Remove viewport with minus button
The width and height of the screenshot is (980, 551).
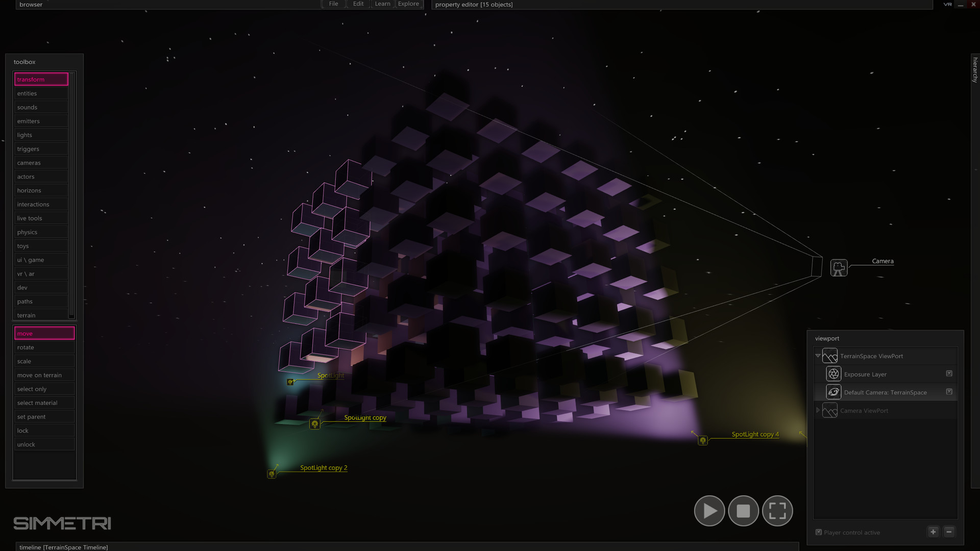pos(949,532)
